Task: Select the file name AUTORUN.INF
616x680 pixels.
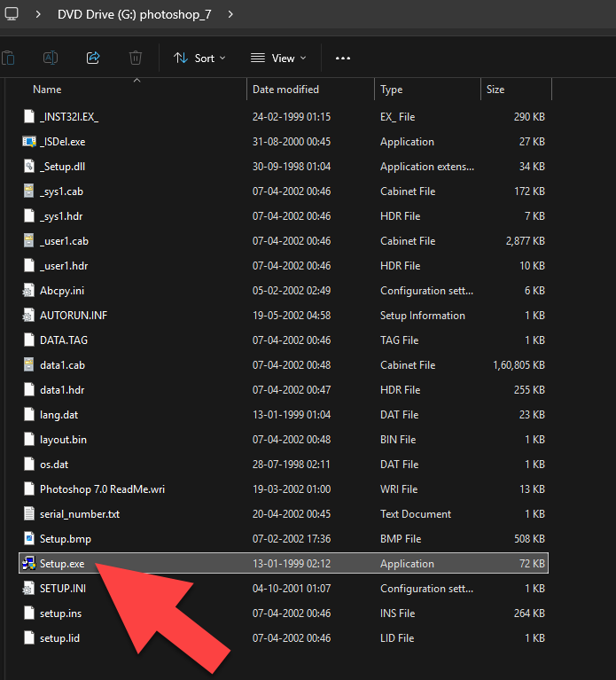Action: pos(74,316)
